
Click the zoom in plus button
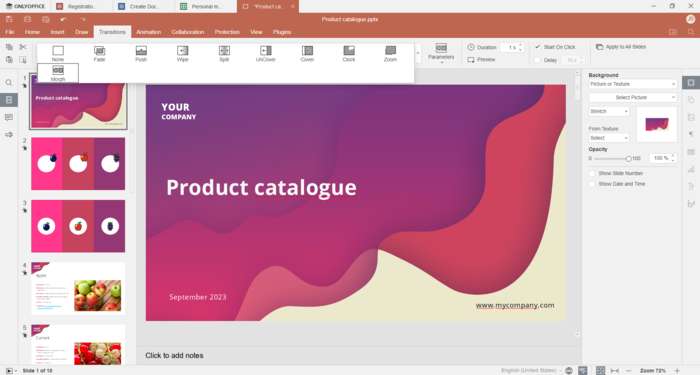pyautogui.click(x=677, y=371)
